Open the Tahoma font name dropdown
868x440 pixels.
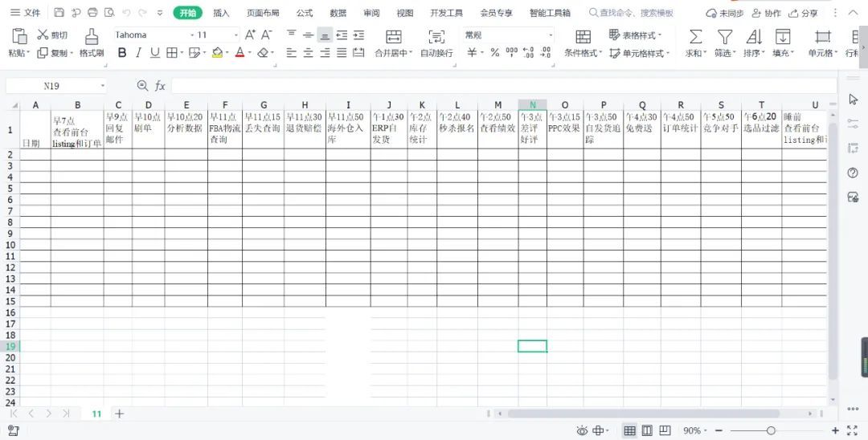191,35
